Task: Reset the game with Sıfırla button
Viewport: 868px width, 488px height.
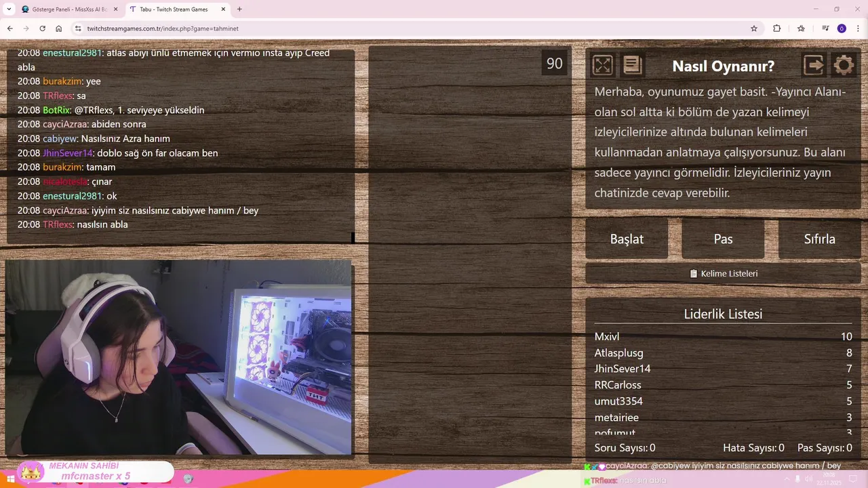Action: click(819, 239)
